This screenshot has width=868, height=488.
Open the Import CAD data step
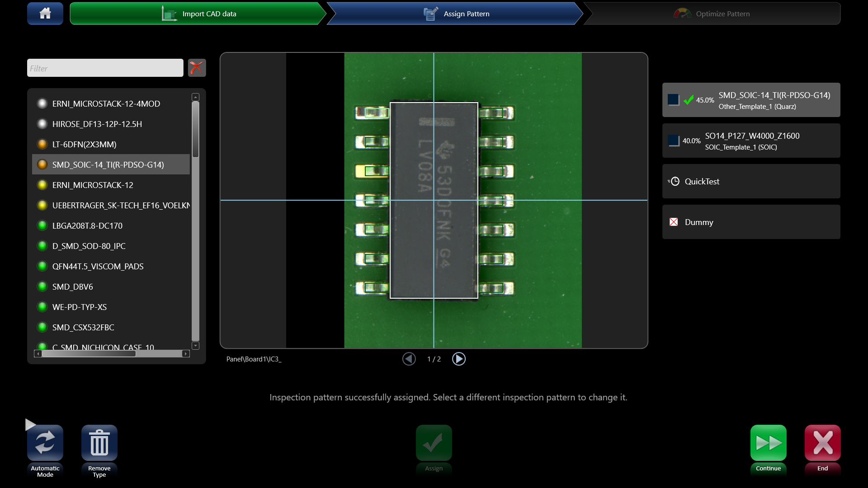point(198,14)
